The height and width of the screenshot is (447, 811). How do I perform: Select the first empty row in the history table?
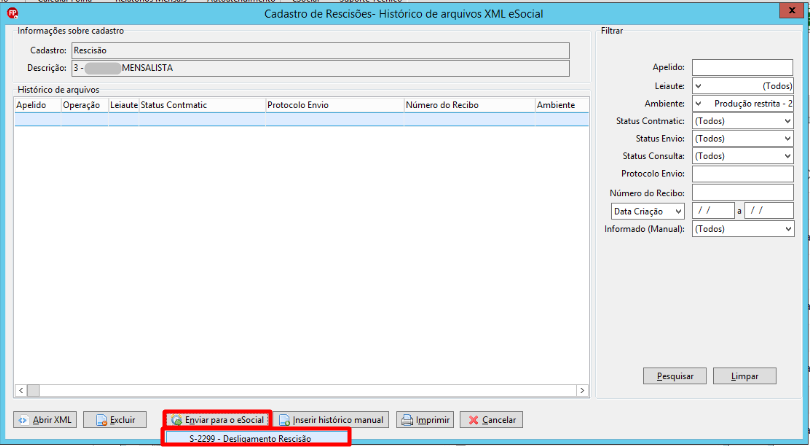coord(302,120)
